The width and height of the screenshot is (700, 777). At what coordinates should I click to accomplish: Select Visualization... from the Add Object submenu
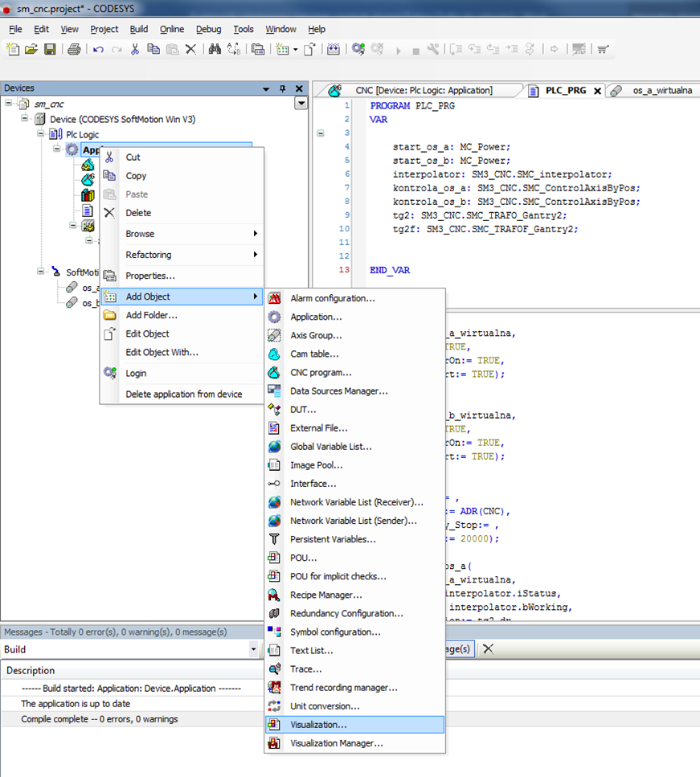click(x=354, y=725)
